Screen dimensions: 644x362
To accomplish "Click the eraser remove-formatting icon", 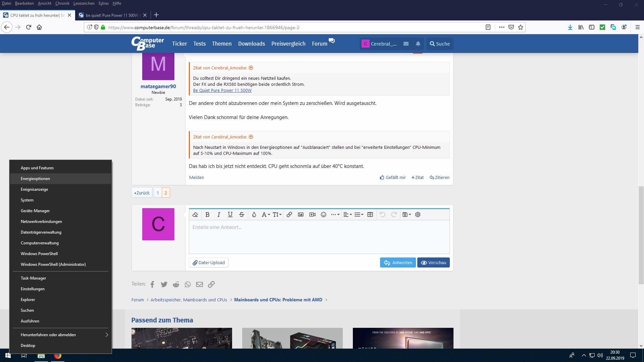I will [195, 215].
